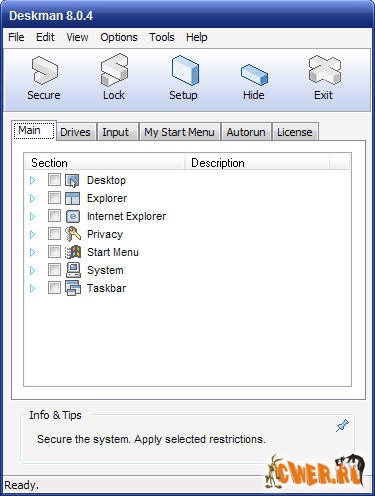Click the Description column header
The width and height of the screenshot is (375, 496).
257,163
